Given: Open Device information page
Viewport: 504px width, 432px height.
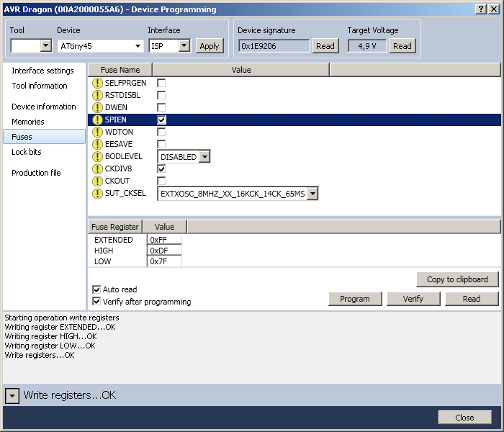Looking at the screenshot, I should click(x=44, y=107).
